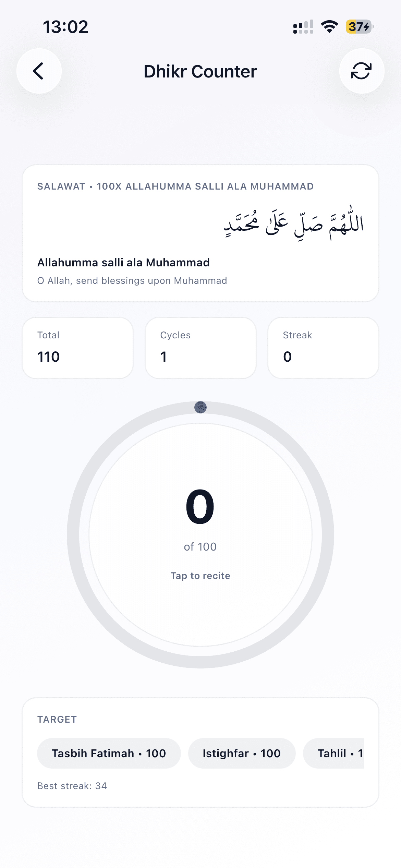Tap the 13:02 status bar clock
Image resolution: width=401 pixels, height=868 pixels.
pos(65,27)
